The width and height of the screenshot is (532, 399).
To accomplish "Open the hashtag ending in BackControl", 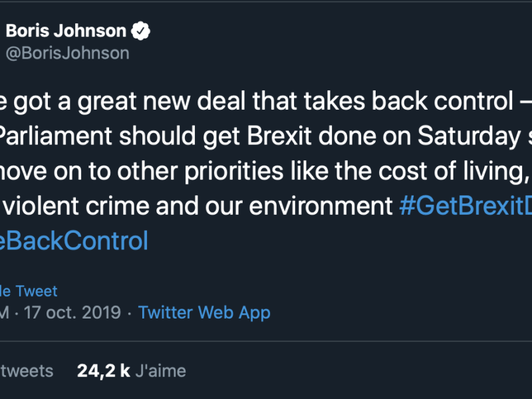I will 73,241.
